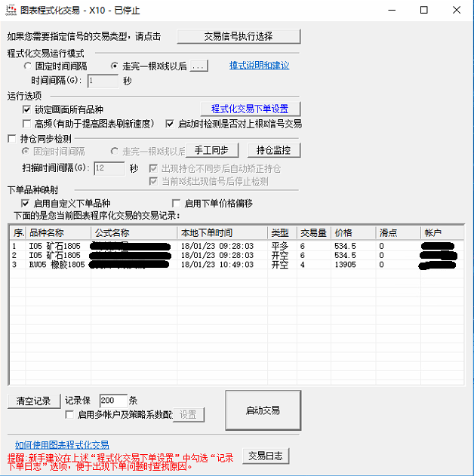Maximize the 图表程式化交易 window
Screen dimensions: 474x476
(x=424, y=11)
